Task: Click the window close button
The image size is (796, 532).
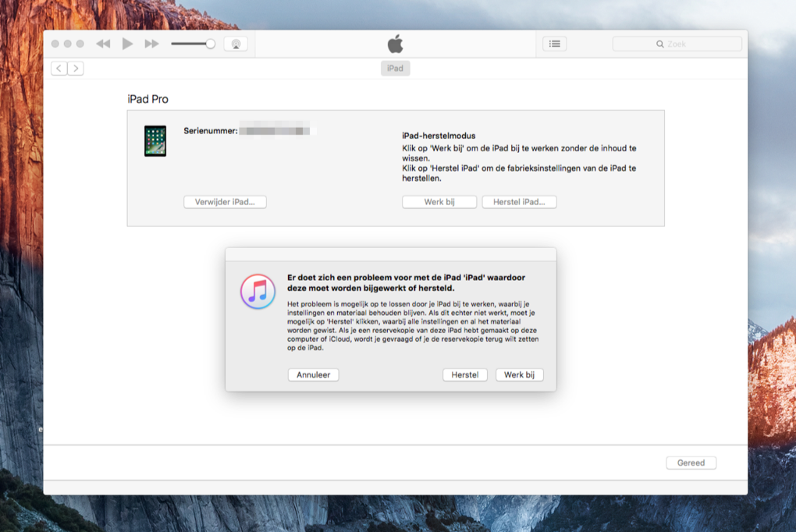Action: pyautogui.click(x=55, y=44)
